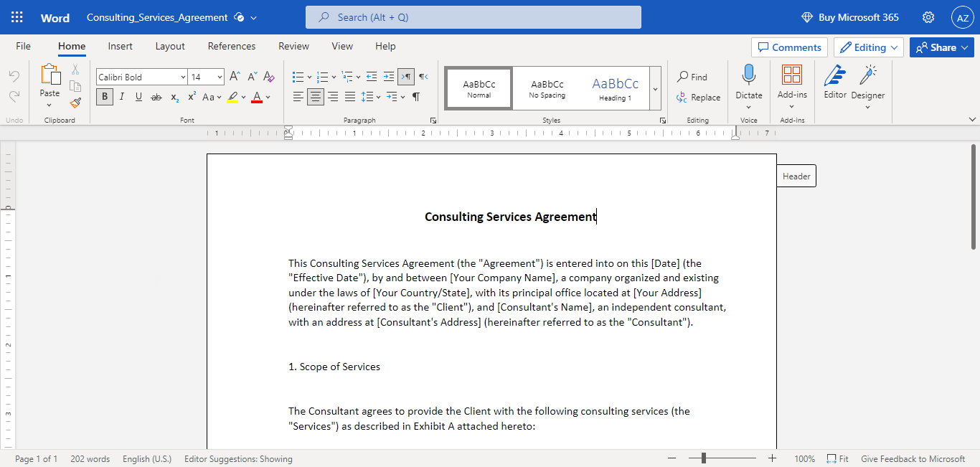Screen dimensions: 980x467
Task: Click the Increase Indent icon
Action: [x=388, y=77]
